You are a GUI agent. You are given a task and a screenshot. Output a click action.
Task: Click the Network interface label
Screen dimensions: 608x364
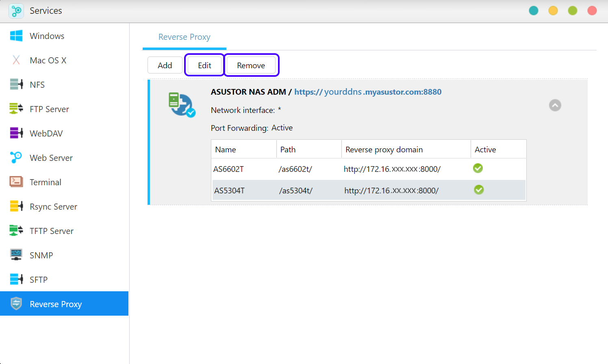[x=243, y=110]
